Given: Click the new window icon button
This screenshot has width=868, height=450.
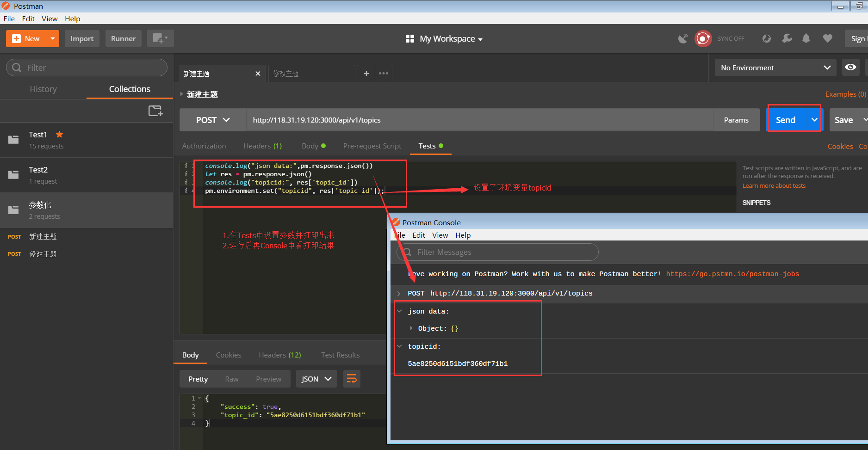Looking at the screenshot, I should (160, 38).
